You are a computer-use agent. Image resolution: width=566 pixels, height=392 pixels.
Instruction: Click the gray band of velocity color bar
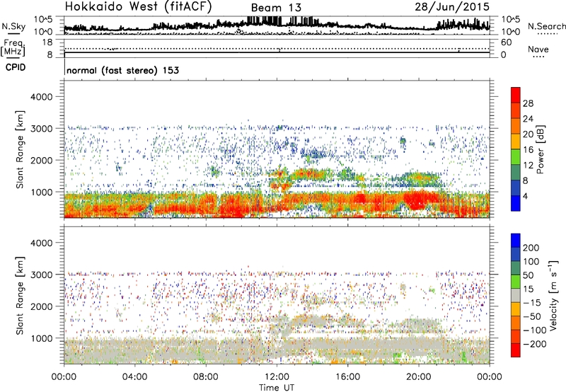point(516,295)
